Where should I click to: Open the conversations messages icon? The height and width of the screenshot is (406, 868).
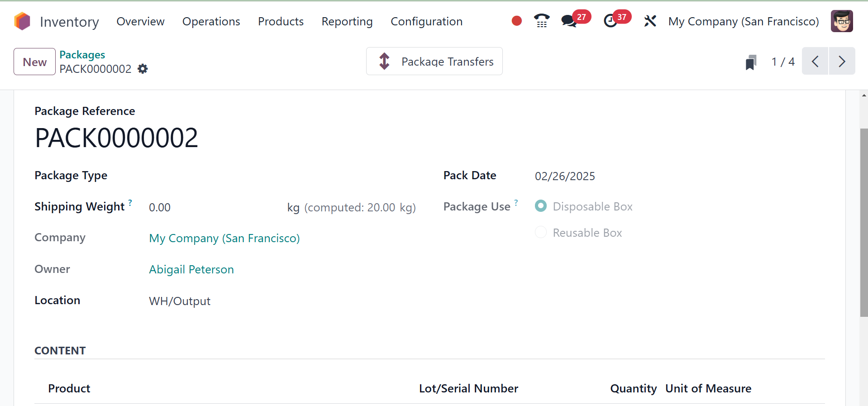[x=569, y=21]
